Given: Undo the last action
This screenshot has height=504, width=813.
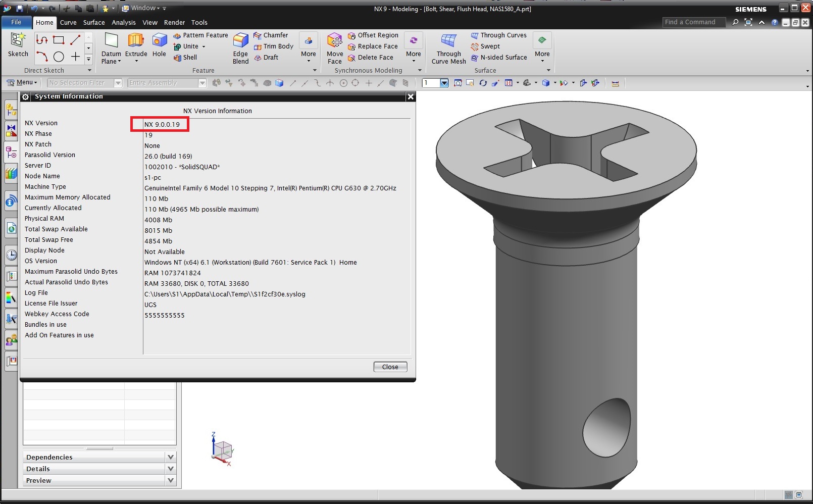Looking at the screenshot, I should pyautogui.click(x=34, y=9).
